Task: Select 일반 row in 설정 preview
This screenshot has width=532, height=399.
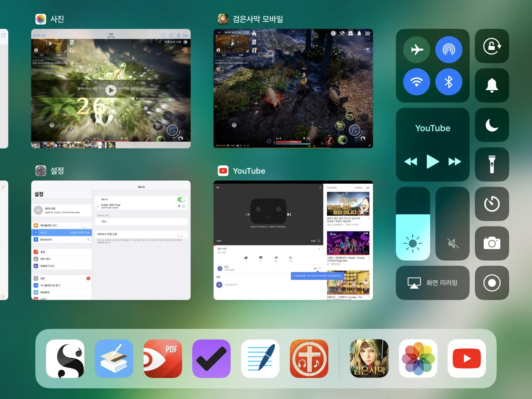Action: point(62,278)
